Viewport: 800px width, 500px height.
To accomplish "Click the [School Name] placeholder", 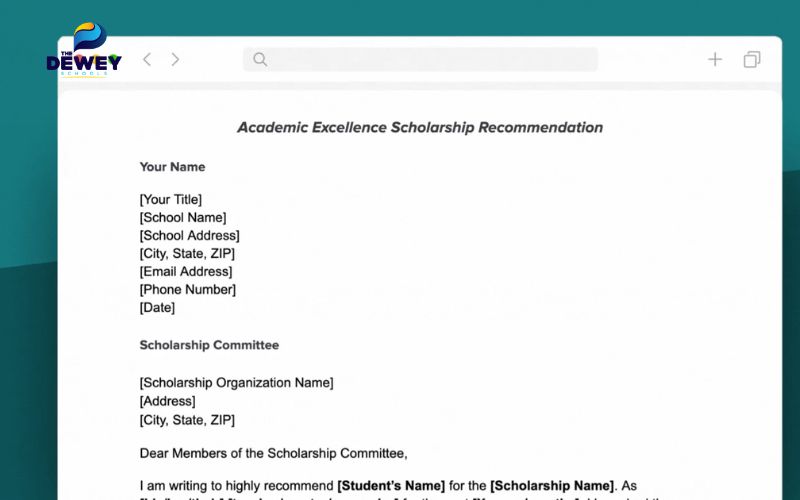I will point(183,218).
